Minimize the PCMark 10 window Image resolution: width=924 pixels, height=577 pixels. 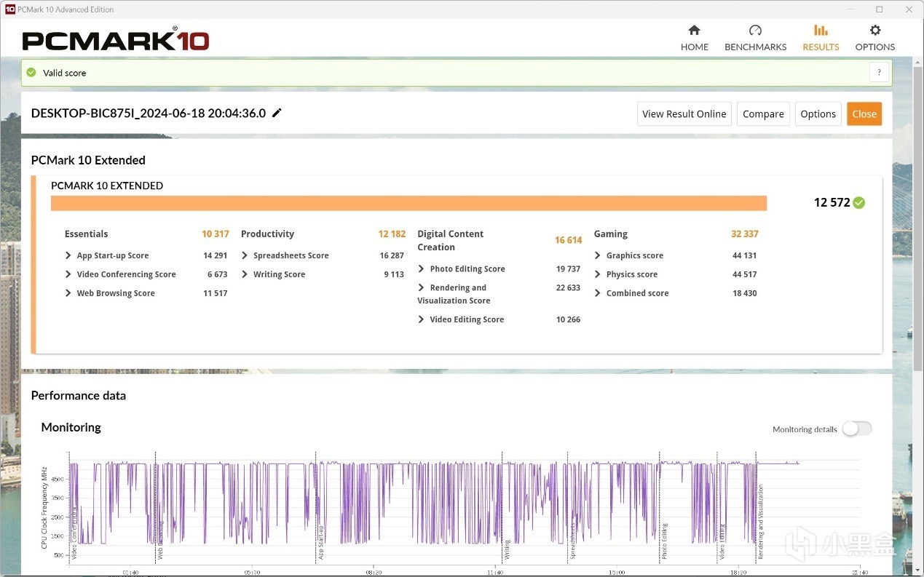tap(850, 9)
